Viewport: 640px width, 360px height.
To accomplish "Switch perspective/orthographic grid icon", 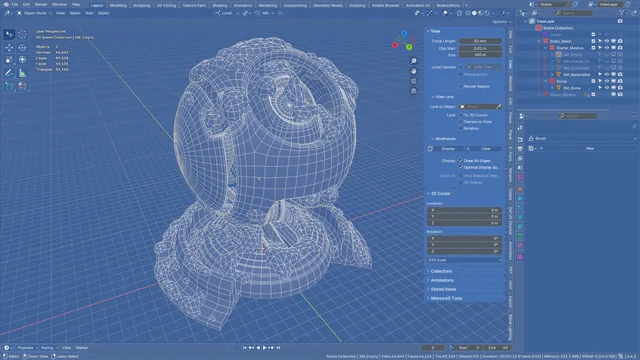I will (x=413, y=91).
